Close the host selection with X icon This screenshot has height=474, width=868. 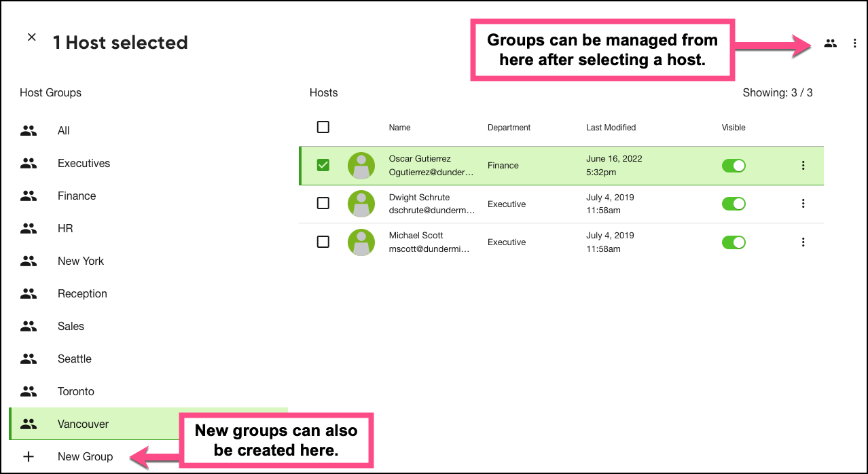click(x=32, y=37)
